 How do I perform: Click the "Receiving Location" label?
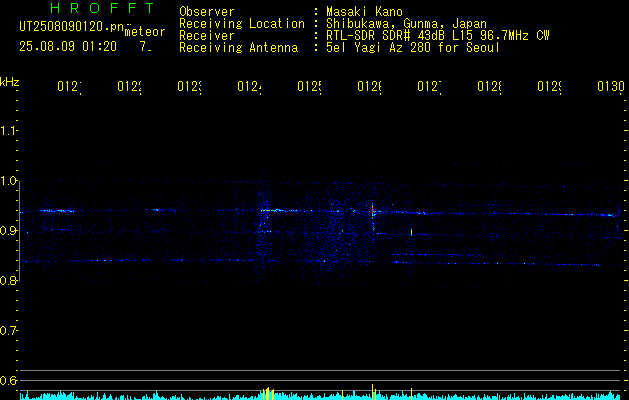tap(242, 24)
